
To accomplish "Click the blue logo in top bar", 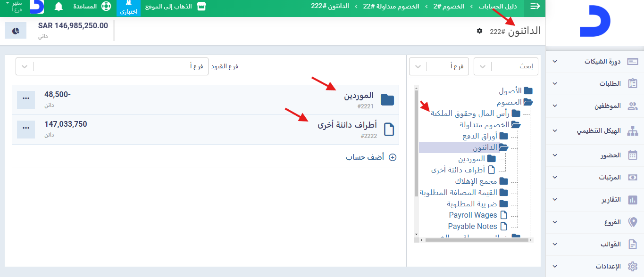I will 37,7.
